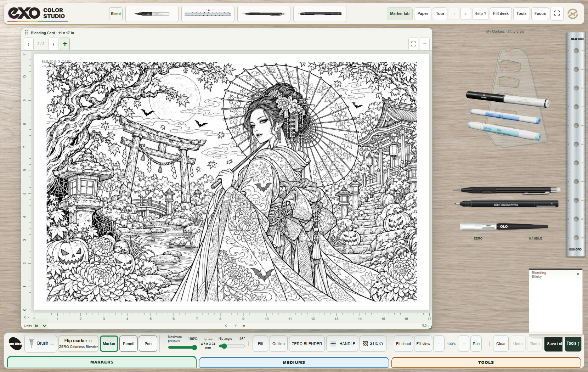The image size is (588, 372).
Task: Click the zoom-in plus button in the bottom bar
Action: pyautogui.click(x=464, y=344)
